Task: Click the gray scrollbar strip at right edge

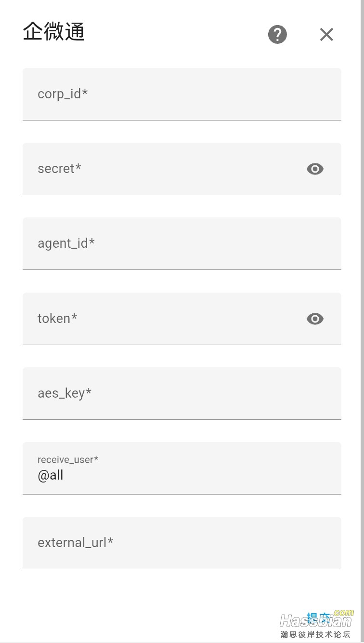Action: click(362, 321)
